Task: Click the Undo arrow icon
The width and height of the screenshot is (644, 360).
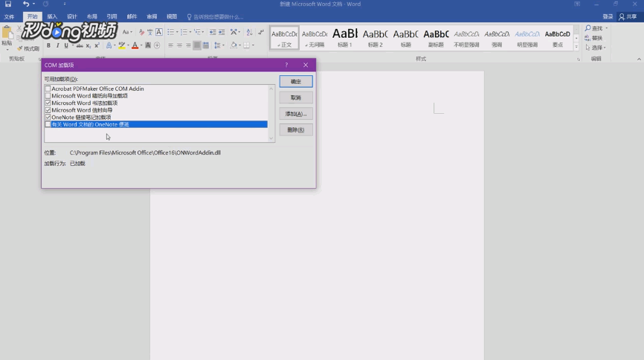Action: 26,4
